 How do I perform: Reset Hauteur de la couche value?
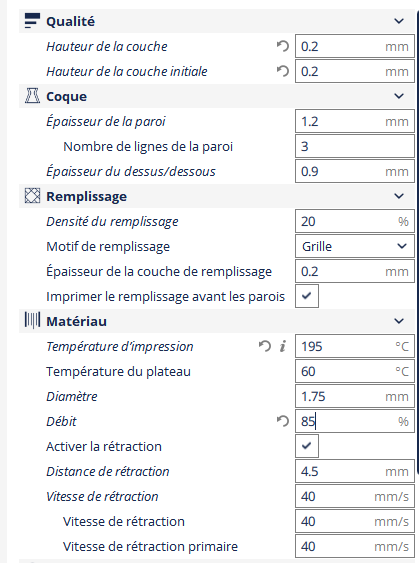283,46
